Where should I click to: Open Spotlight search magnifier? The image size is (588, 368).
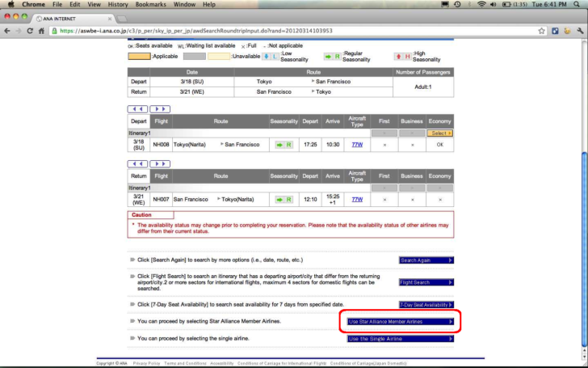pyautogui.click(x=577, y=5)
